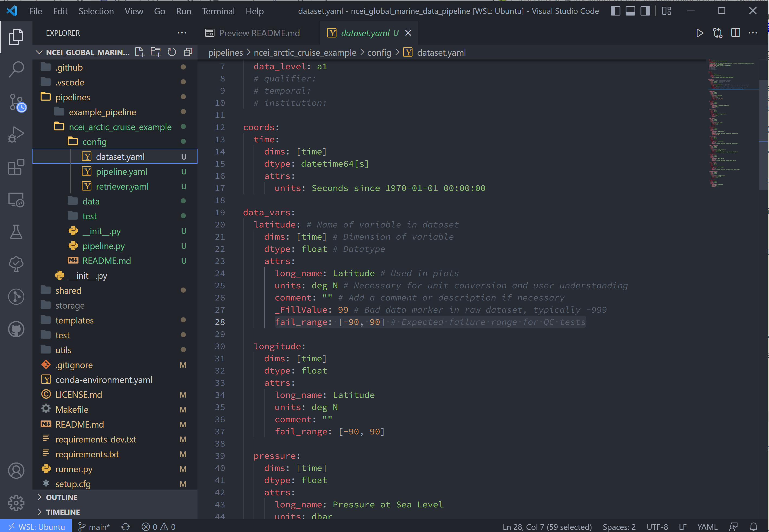Open the Customize Layout control
Viewport: 769px width, 532px height.
point(667,11)
